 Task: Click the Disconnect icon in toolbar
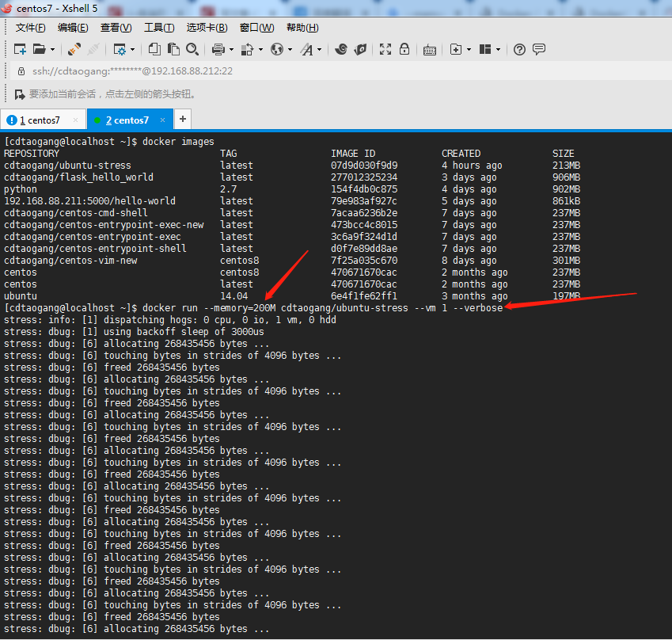point(93,49)
